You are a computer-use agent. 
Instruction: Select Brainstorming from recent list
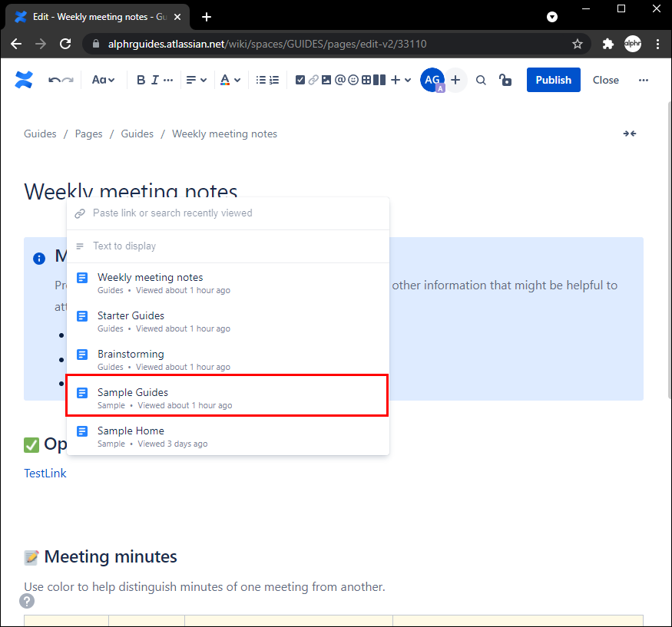click(228, 360)
